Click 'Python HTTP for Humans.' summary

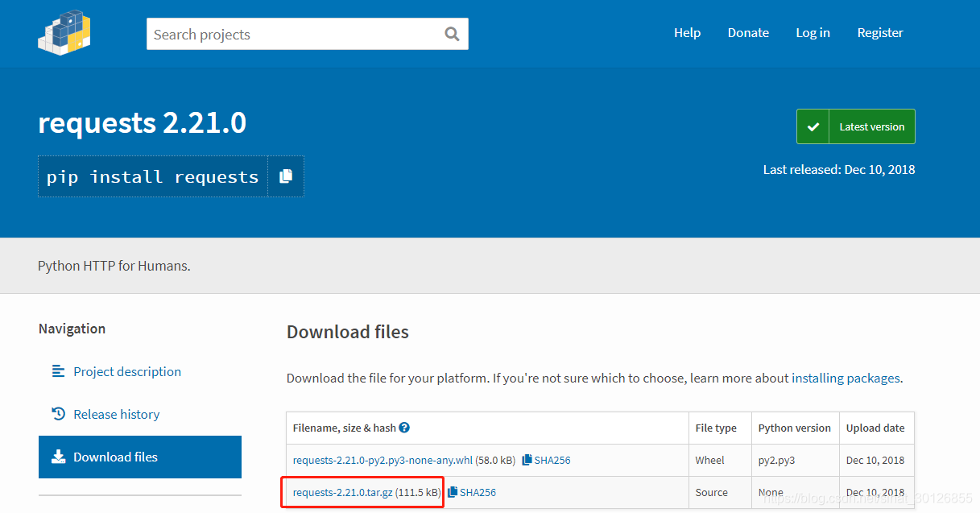pyautogui.click(x=114, y=265)
